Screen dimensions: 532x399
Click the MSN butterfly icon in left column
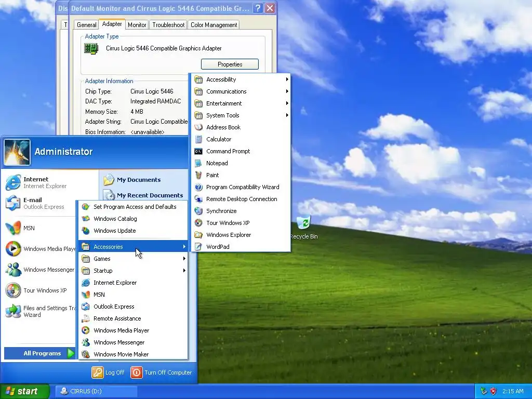click(x=13, y=228)
